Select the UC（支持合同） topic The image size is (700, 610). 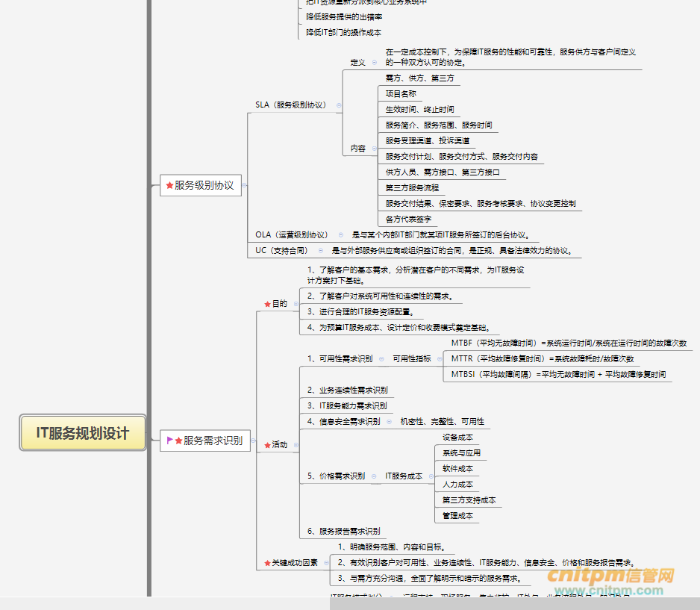[281, 250]
